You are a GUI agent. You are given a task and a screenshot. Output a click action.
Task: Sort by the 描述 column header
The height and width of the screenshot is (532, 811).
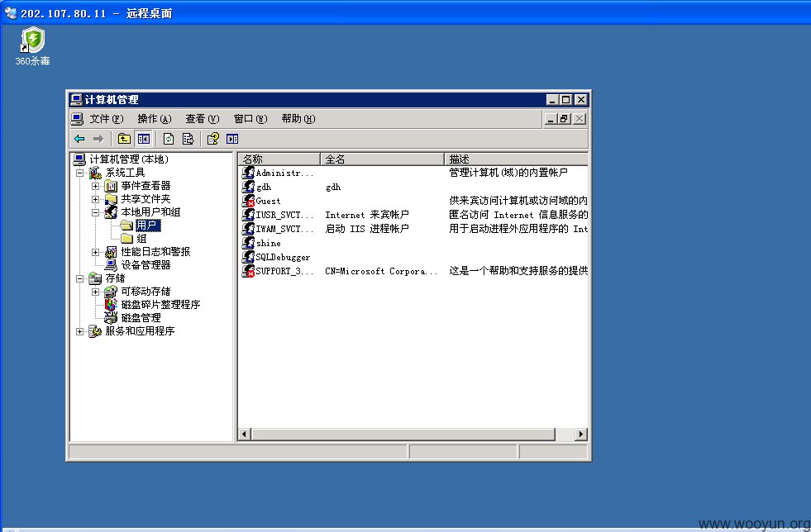click(516, 159)
